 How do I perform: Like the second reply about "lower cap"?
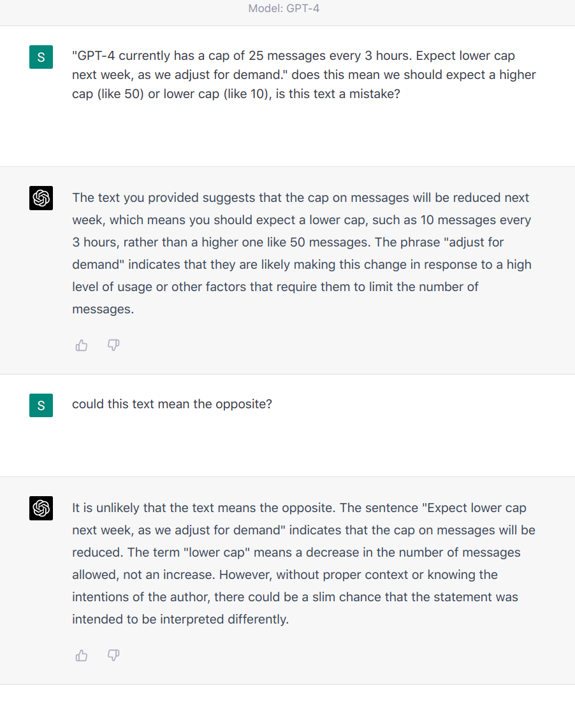pos(82,655)
